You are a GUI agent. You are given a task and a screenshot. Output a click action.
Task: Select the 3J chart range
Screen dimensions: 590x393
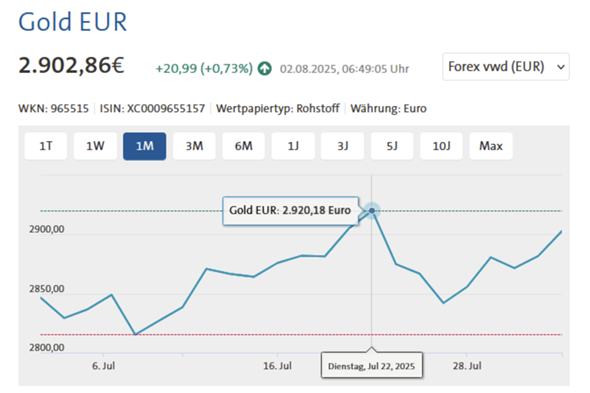342,146
